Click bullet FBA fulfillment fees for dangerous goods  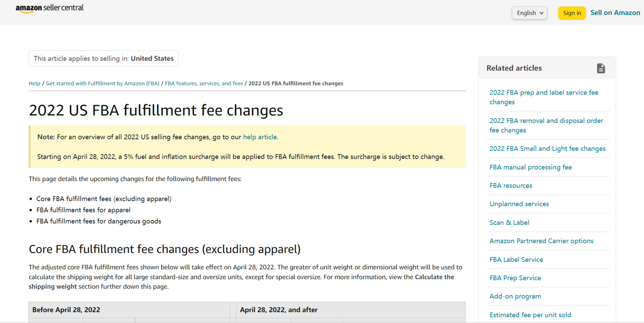tap(99, 221)
